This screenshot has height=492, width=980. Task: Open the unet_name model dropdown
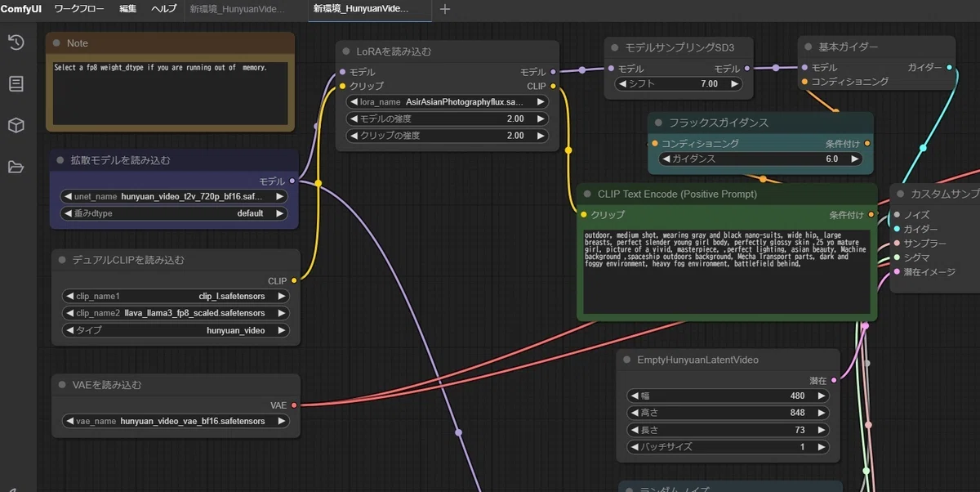174,196
